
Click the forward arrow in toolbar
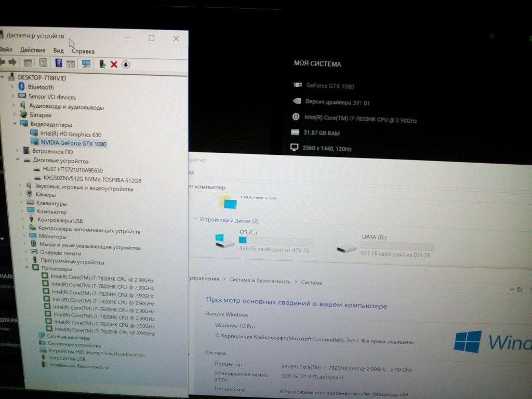[x=13, y=62]
